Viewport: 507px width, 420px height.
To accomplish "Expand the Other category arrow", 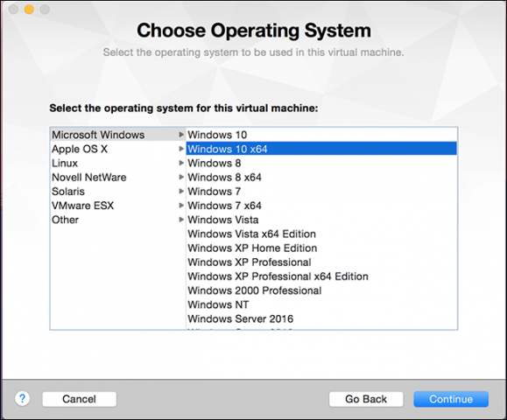I will 181,220.
